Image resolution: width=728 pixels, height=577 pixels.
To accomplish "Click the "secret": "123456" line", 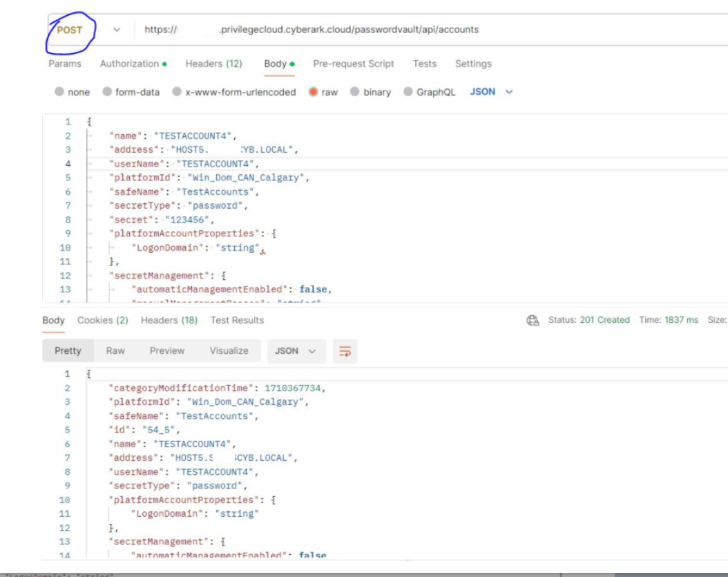I will pos(162,220).
